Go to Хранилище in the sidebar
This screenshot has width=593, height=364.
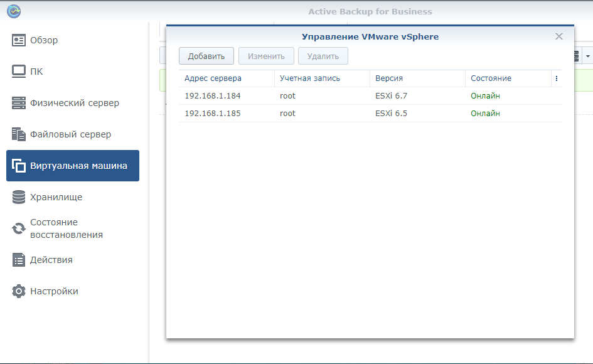point(56,197)
